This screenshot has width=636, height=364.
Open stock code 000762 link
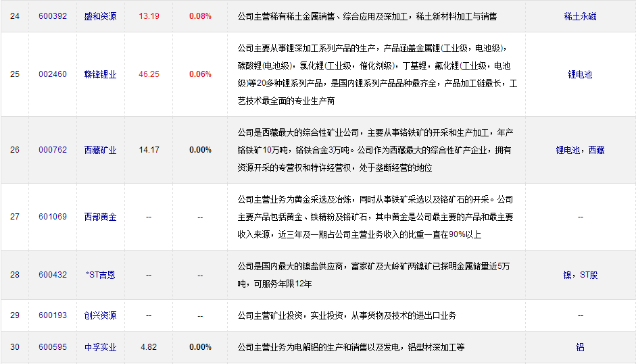[x=53, y=149]
